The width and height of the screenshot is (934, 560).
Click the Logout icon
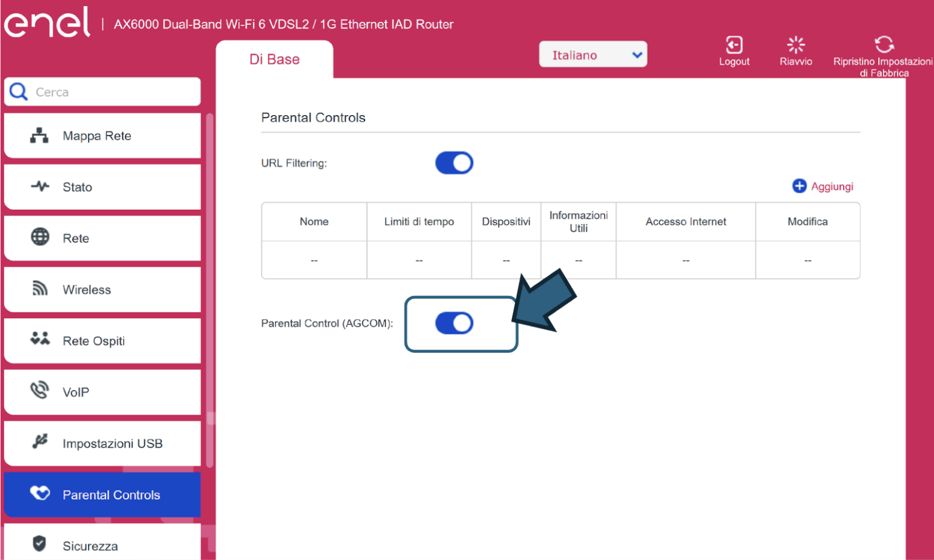click(x=734, y=45)
